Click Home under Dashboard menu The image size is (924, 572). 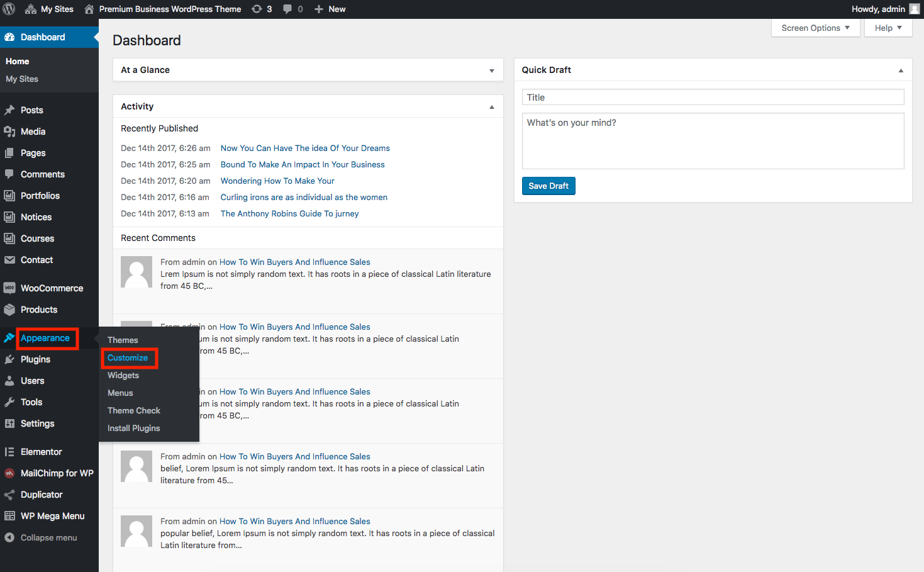[18, 61]
